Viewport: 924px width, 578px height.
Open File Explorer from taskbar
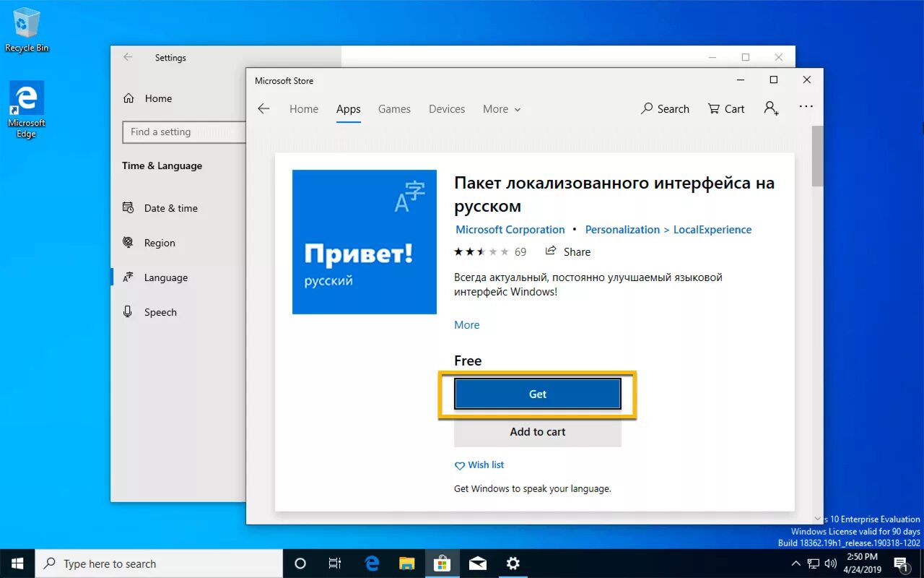[407, 564]
